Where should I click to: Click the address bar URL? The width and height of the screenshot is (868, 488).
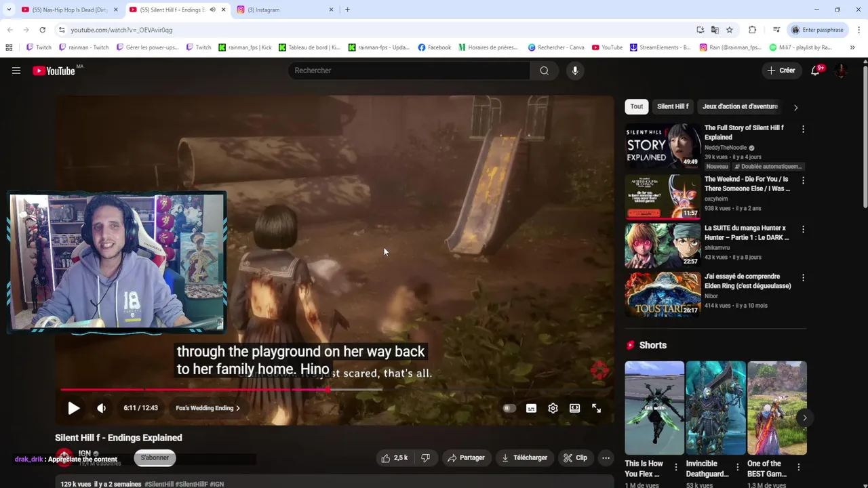tap(121, 30)
